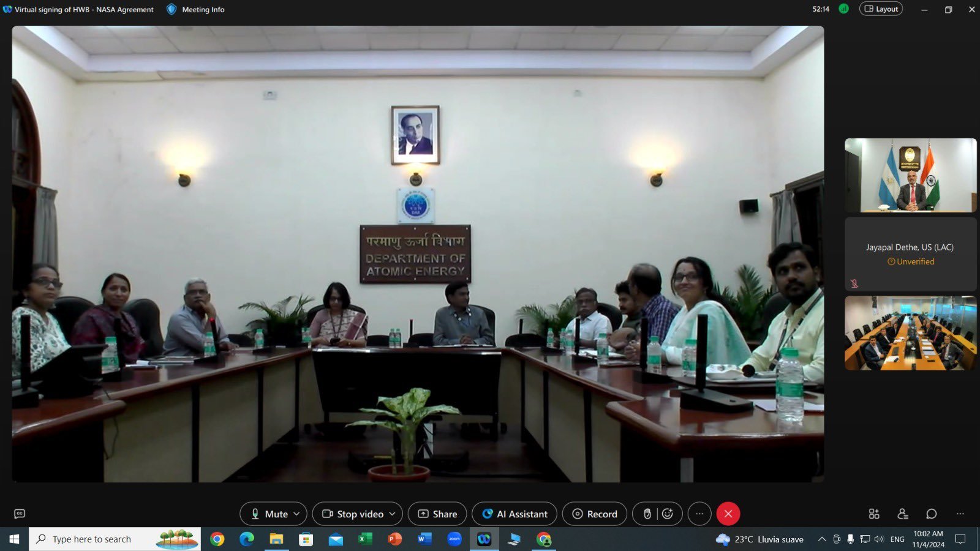Open panel options ellipsis at bottom right
Image resolution: width=980 pixels, height=551 pixels.
960,514
